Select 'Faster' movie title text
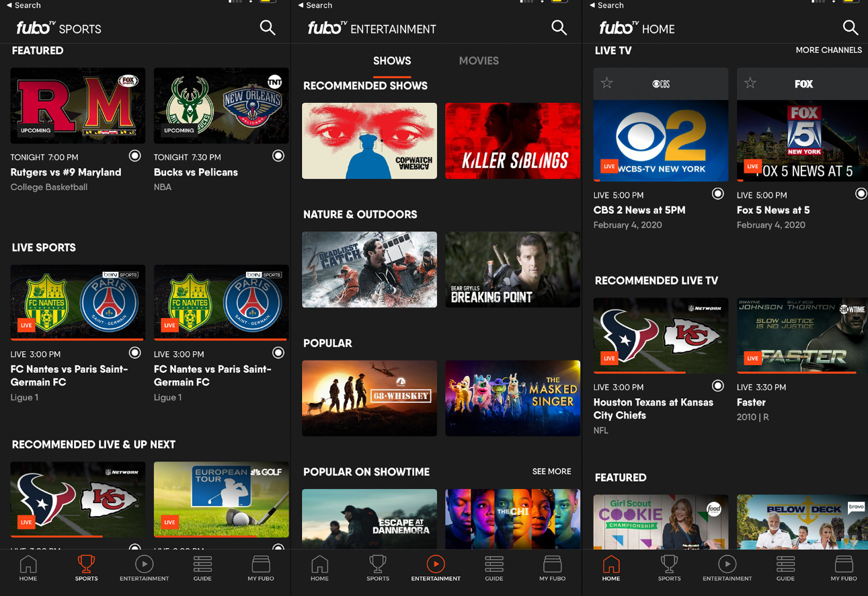Image resolution: width=868 pixels, height=596 pixels. (751, 402)
